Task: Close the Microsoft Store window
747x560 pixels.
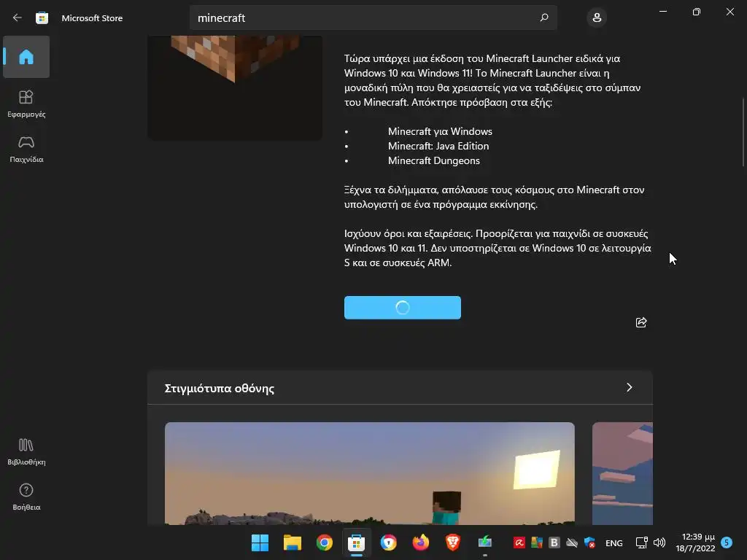Action: pyautogui.click(x=729, y=12)
